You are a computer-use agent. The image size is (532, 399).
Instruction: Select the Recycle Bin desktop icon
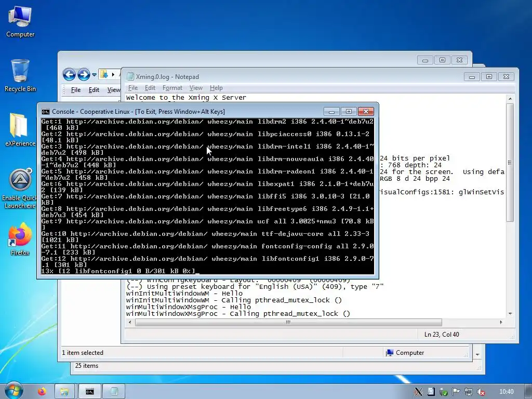pos(20,76)
